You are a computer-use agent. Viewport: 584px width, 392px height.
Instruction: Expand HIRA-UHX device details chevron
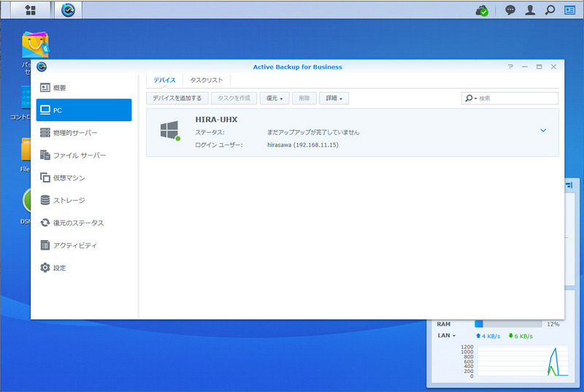coord(543,130)
